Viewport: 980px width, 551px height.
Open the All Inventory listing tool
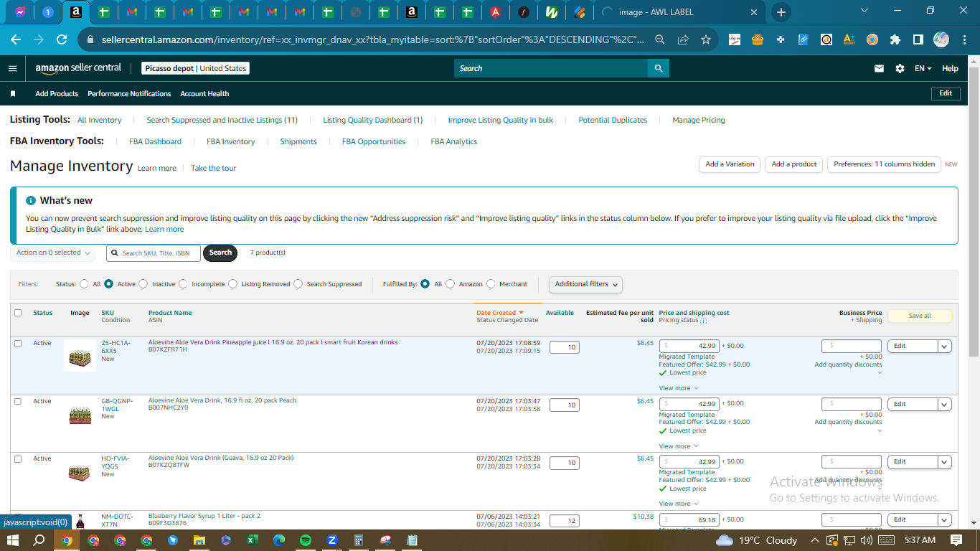click(x=100, y=121)
